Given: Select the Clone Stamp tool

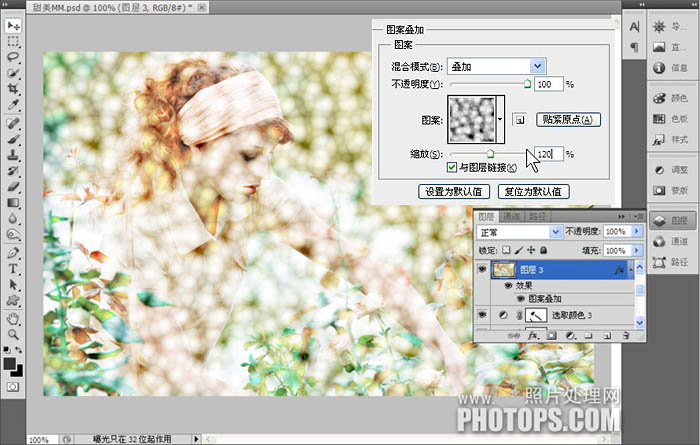Looking at the screenshot, I should (13, 155).
